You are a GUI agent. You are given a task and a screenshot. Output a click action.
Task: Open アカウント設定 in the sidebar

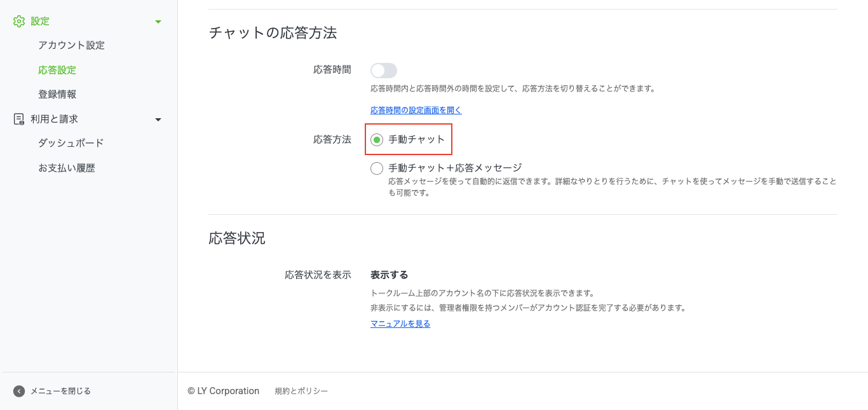[71, 45]
